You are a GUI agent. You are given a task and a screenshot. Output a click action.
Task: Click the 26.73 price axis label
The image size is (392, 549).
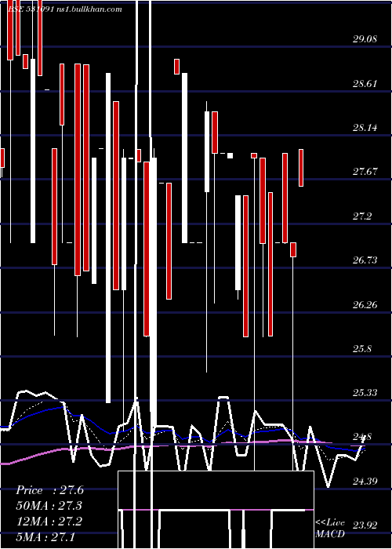tap(365, 260)
